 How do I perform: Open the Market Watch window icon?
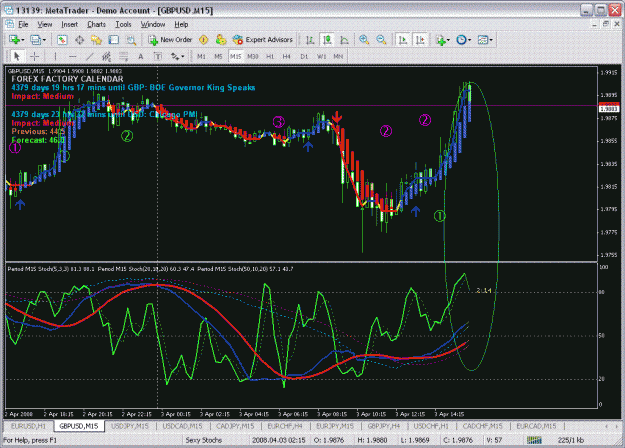[x=62, y=40]
